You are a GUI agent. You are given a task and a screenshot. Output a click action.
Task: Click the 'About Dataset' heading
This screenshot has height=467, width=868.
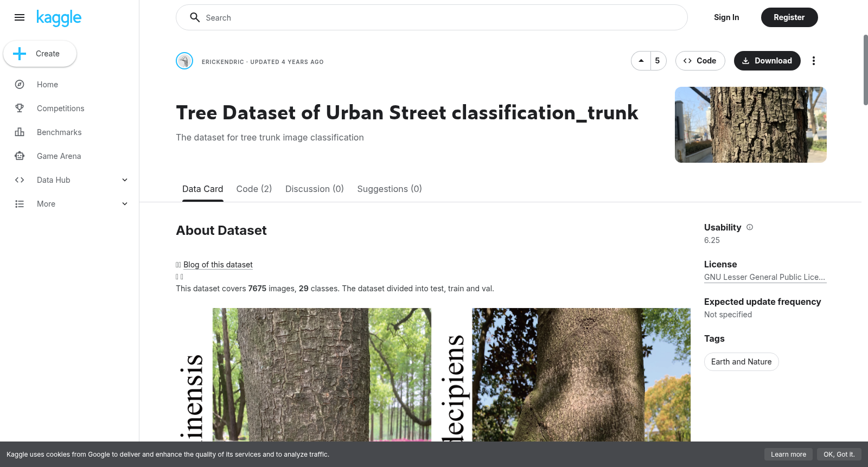pyautogui.click(x=221, y=231)
